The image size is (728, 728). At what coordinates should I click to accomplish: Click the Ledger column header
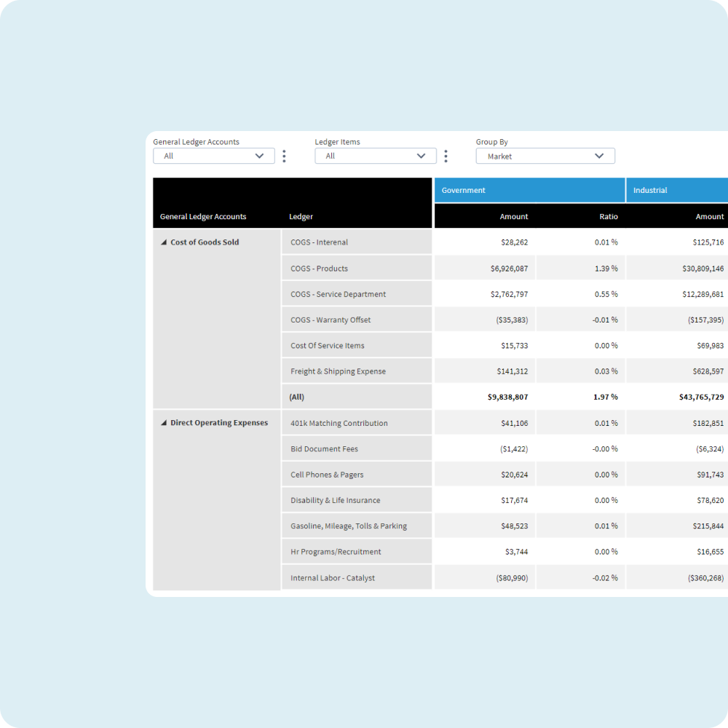[x=301, y=217]
